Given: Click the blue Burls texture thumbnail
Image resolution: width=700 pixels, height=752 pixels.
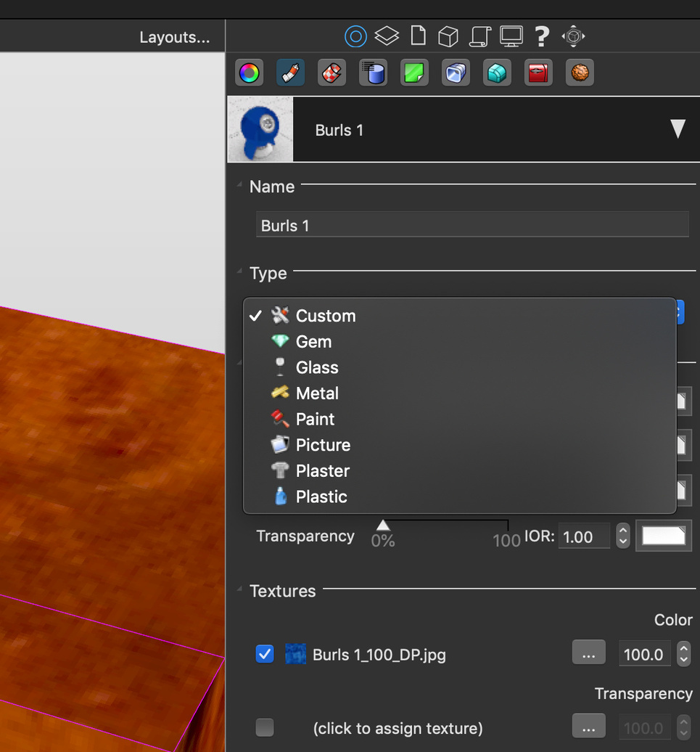Looking at the screenshot, I should pos(296,654).
